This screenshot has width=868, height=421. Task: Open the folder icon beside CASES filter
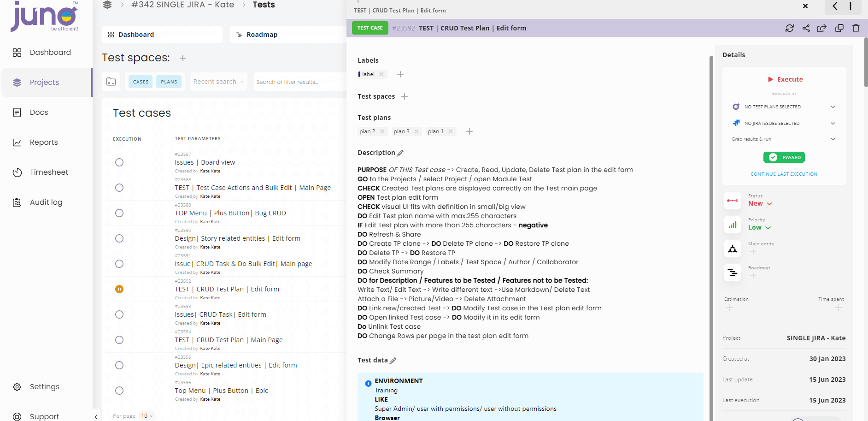point(111,82)
